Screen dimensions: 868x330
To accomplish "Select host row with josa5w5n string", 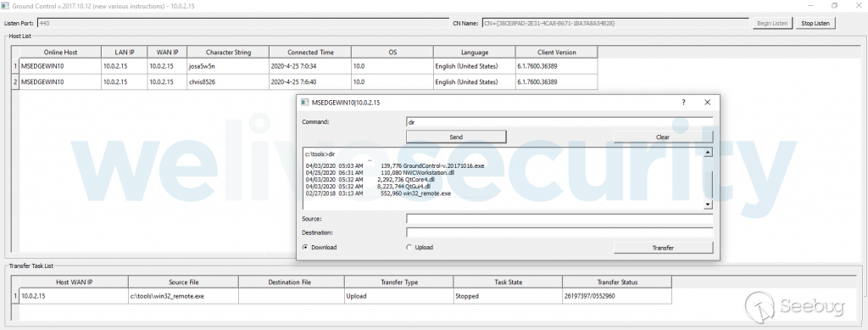I will pyautogui.click(x=304, y=66).
